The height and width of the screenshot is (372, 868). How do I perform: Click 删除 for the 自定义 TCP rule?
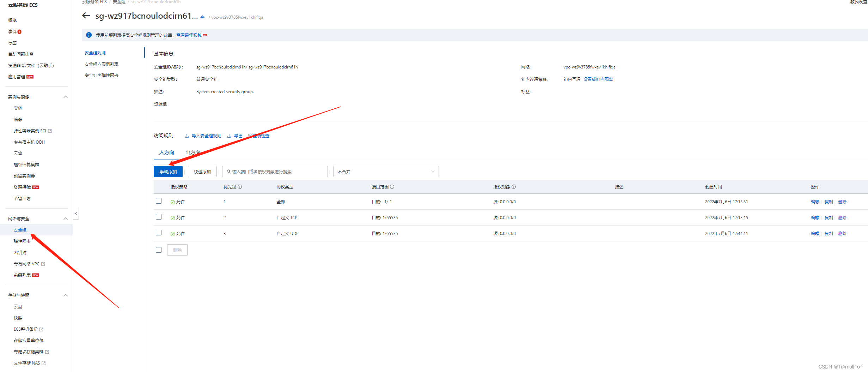click(842, 218)
